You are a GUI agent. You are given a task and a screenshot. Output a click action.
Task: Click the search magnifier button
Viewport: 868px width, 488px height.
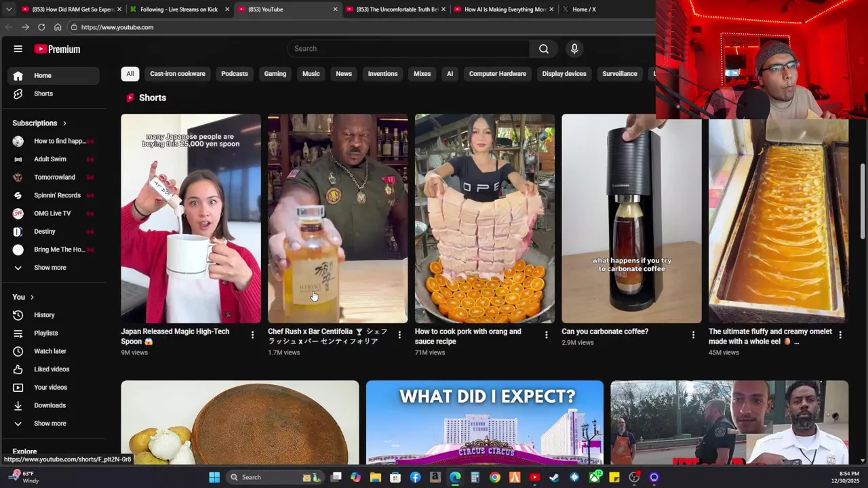[x=544, y=49]
